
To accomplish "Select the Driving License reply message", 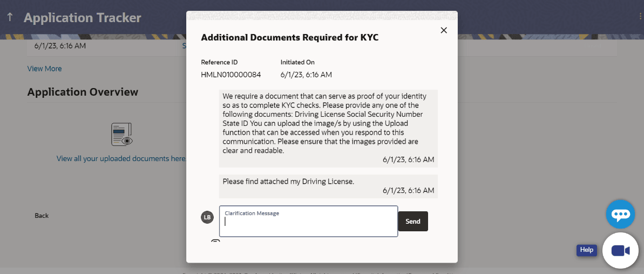I will 328,186.
